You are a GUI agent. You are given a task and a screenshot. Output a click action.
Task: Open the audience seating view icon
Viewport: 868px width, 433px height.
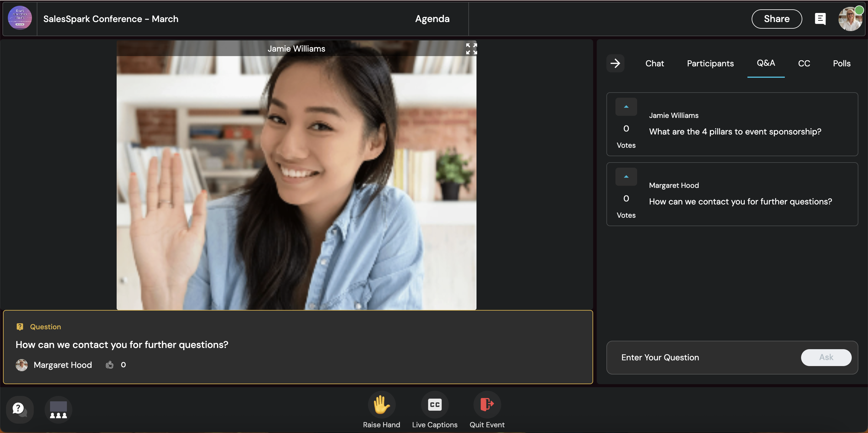(58, 409)
